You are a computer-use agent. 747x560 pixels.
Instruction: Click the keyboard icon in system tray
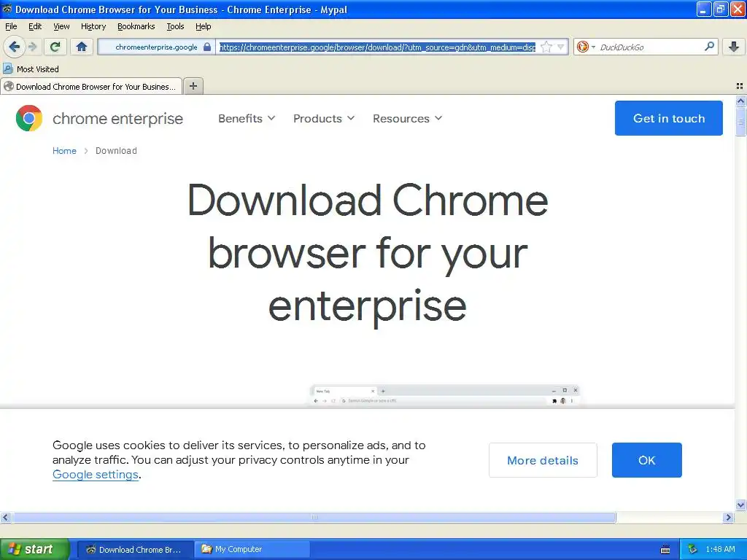[x=665, y=550]
